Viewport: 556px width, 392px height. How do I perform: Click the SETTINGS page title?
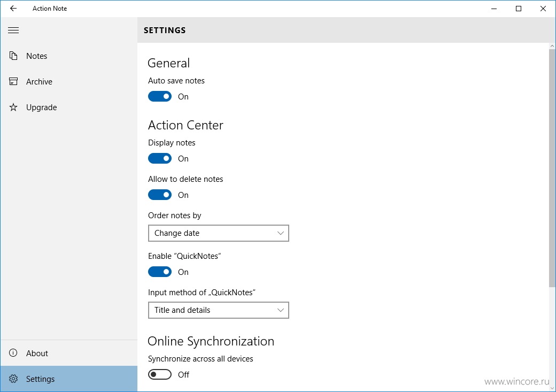tap(165, 30)
